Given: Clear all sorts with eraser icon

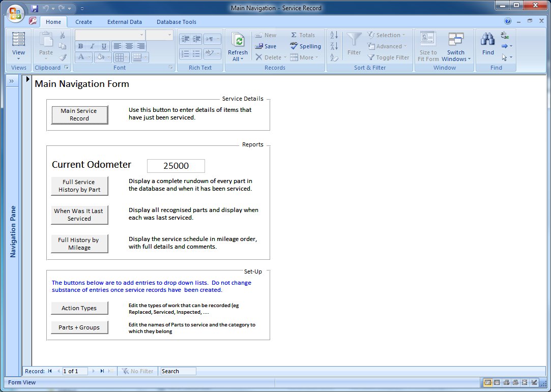Looking at the screenshot, I should [x=334, y=57].
